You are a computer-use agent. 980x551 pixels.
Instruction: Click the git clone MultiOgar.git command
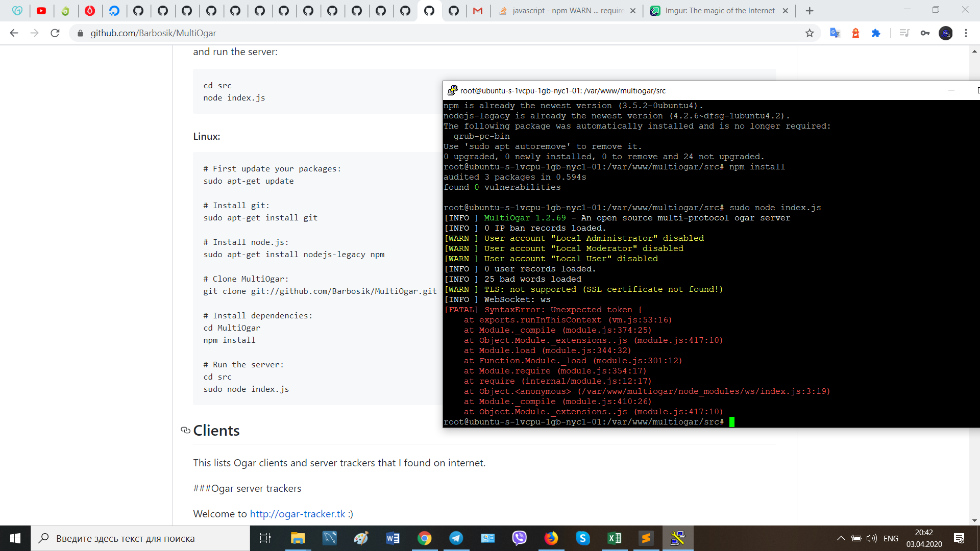click(x=320, y=291)
